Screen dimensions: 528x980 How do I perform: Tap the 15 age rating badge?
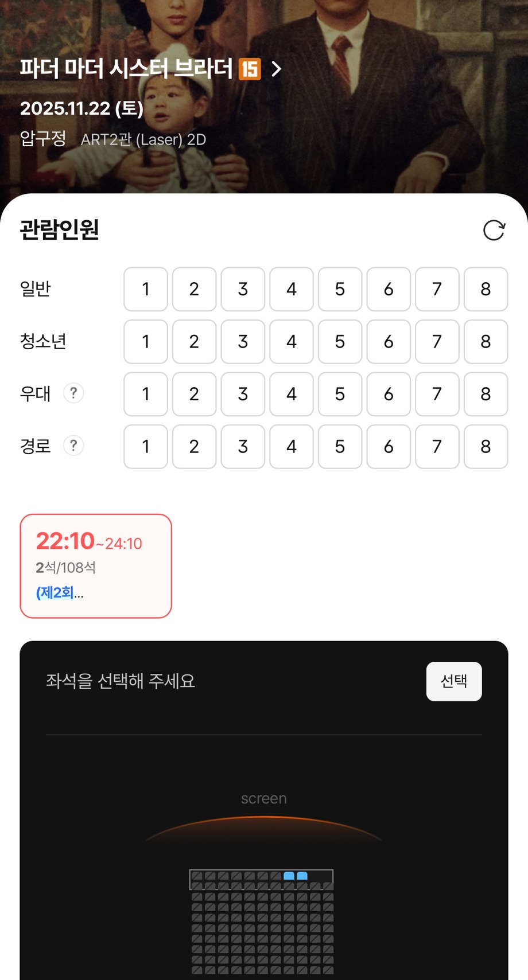(250, 69)
